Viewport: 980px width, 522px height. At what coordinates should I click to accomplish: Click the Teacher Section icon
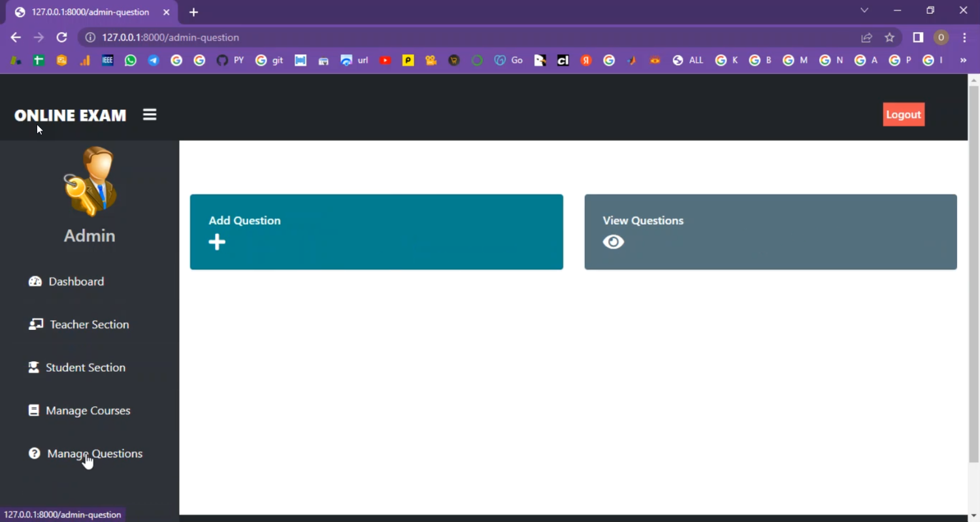pyautogui.click(x=35, y=325)
